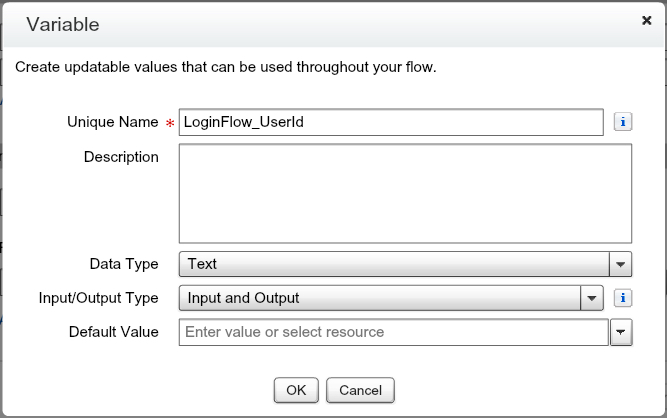The height and width of the screenshot is (418, 667).
Task: Click the Default Value label
Action: click(x=114, y=332)
